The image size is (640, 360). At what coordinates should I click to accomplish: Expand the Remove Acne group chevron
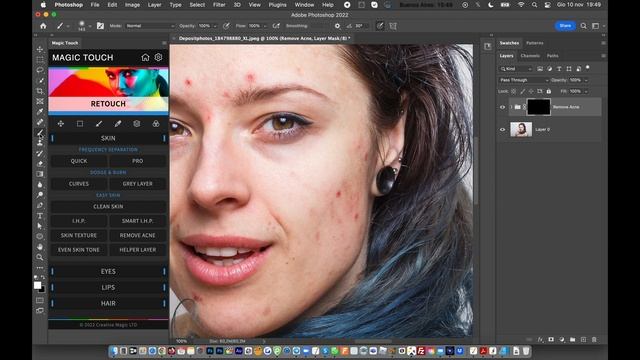pyautogui.click(x=511, y=107)
